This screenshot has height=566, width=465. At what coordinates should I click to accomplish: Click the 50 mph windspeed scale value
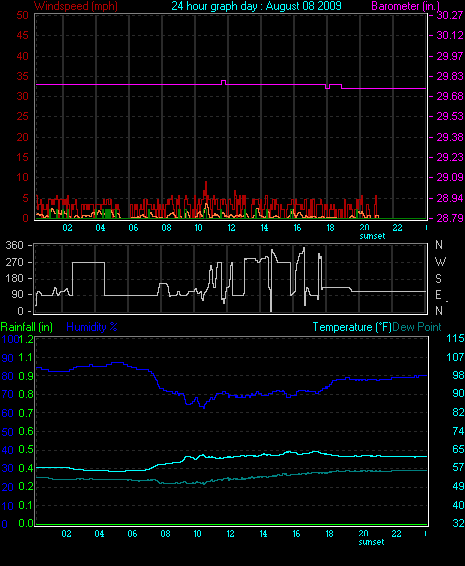click(x=22, y=15)
